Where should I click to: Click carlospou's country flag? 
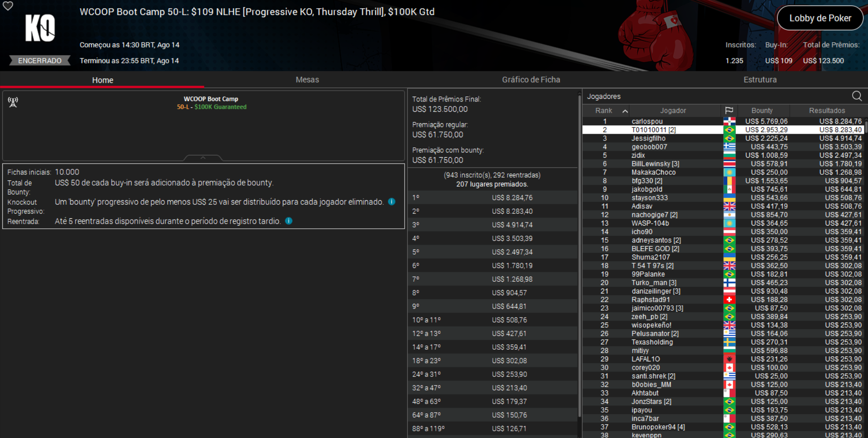click(730, 121)
